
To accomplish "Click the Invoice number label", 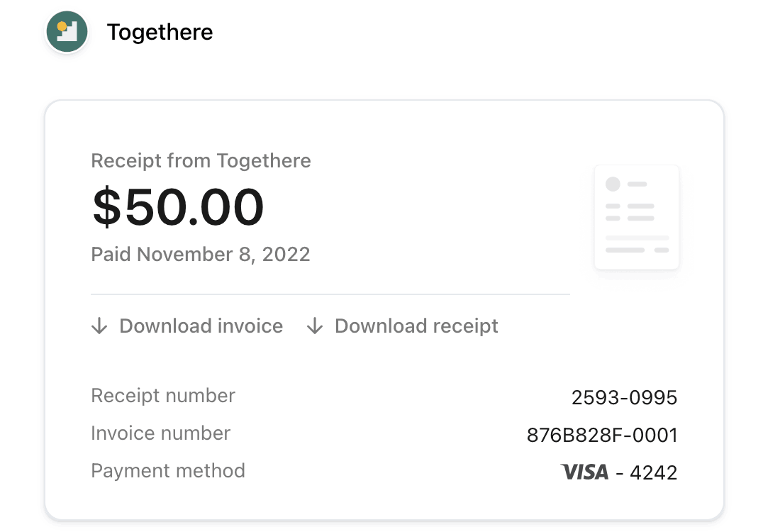I will pos(160,433).
